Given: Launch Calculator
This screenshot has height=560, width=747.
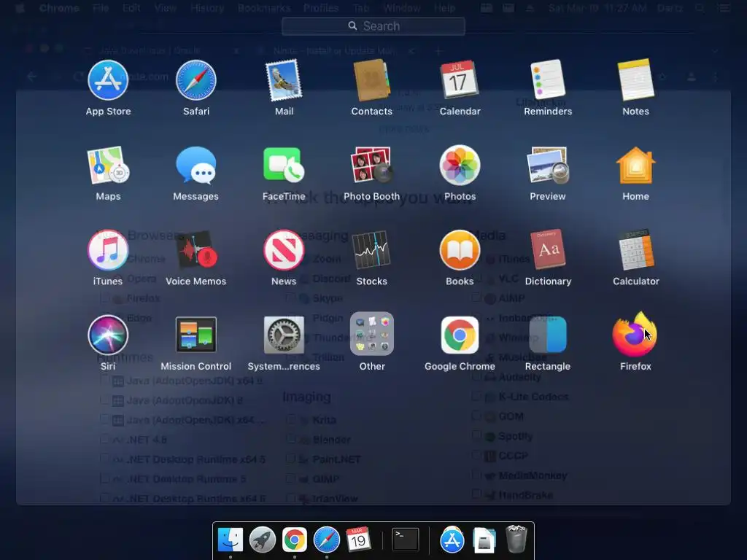Looking at the screenshot, I should [x=635, y=250].
